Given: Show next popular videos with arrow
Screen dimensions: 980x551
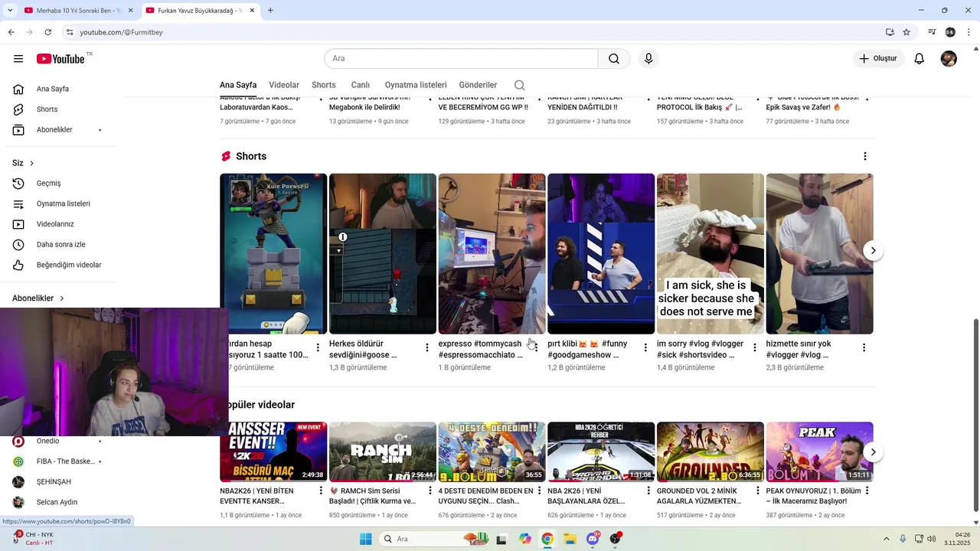Looking at the screenshot, I should [873, 452].
